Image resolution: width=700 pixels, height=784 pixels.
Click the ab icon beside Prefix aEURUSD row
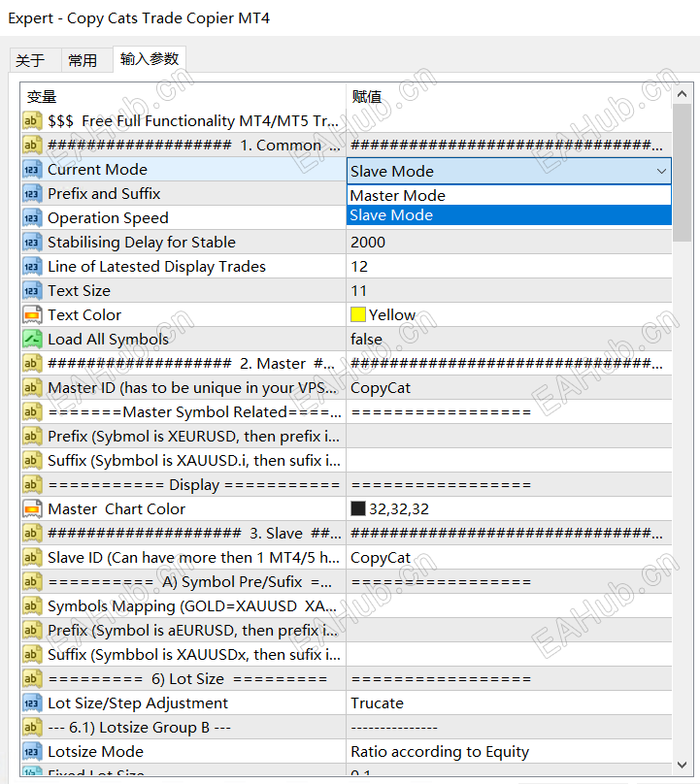(x=31, y=630)
